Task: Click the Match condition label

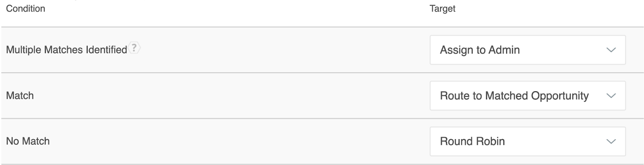Action: tap(20, 96)
